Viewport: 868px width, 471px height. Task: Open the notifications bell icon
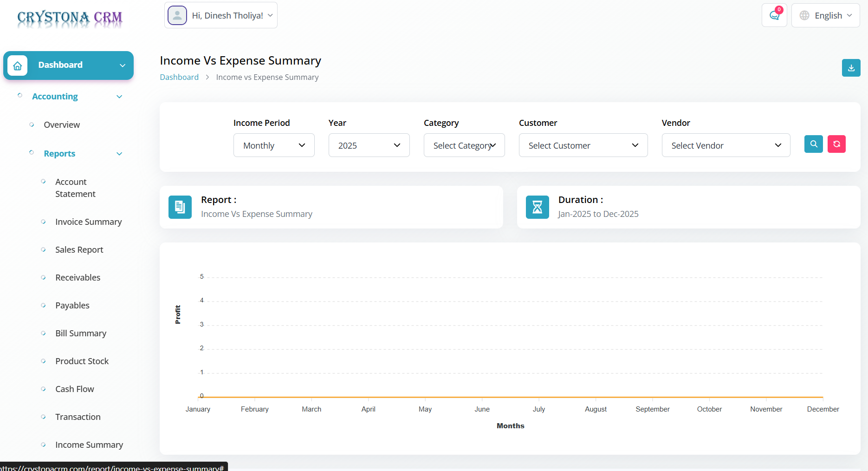click(x=774, y=15)
